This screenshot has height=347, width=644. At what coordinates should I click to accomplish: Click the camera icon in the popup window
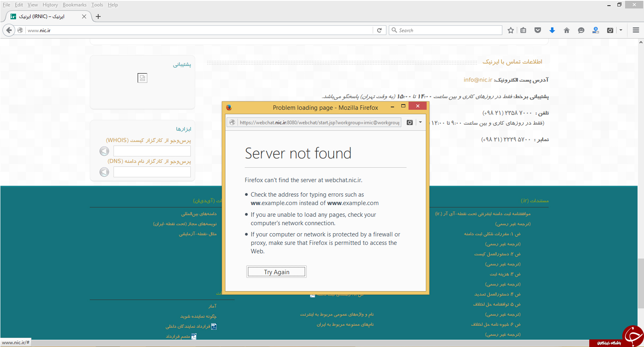(x=410, y=123)
